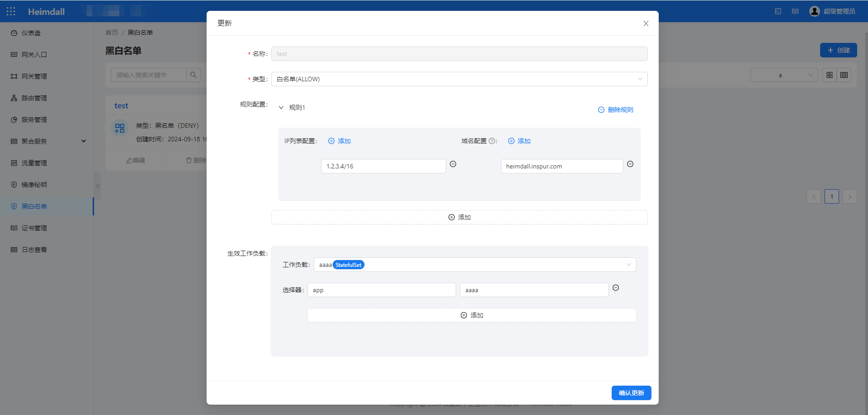
Task: Open 流量管理 in the sidebar
Action: click(47, 163)
